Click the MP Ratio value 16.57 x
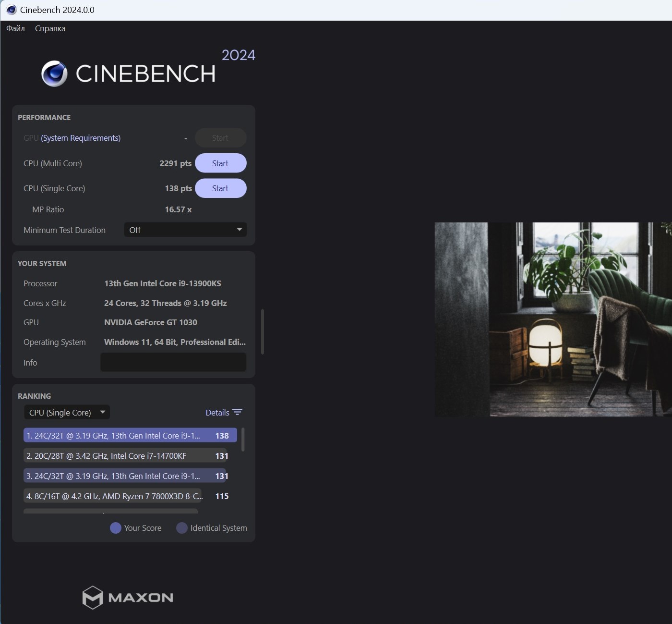Viewport: 672px width, 624px height. [178, 209]
